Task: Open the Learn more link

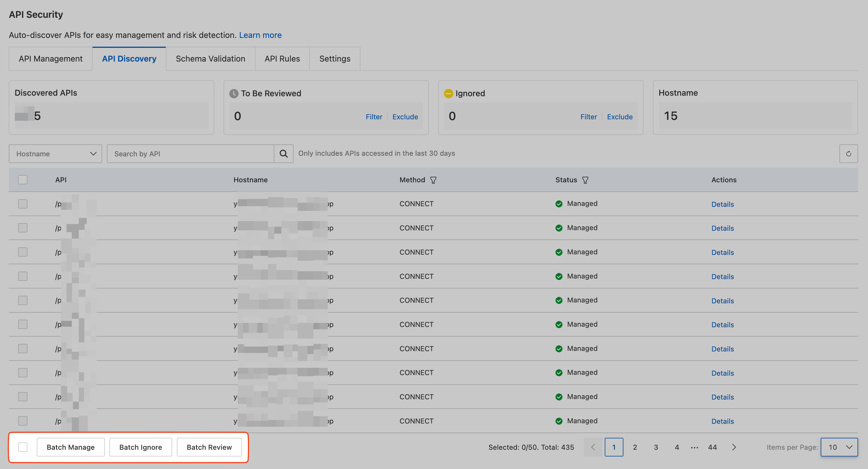Action: click(260, 35)
